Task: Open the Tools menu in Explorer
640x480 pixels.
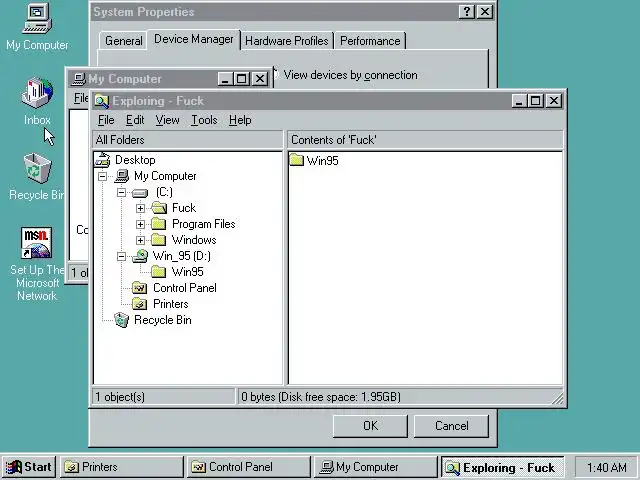Action: (x=204, y=120)
